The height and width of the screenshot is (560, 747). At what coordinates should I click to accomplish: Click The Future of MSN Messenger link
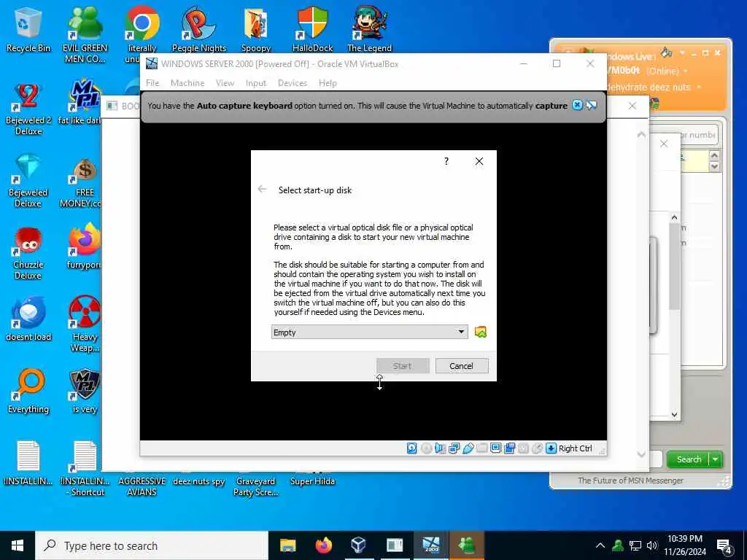coord(630,481)
